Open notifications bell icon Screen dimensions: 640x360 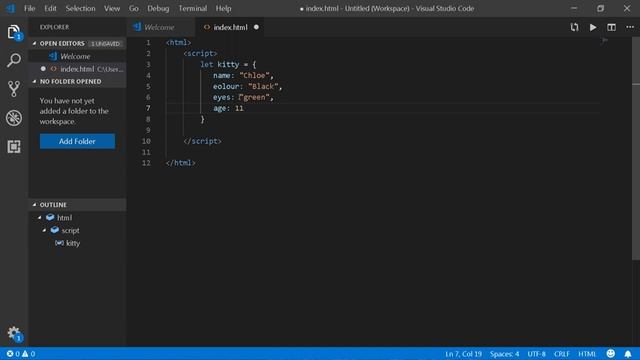[628, 353]
